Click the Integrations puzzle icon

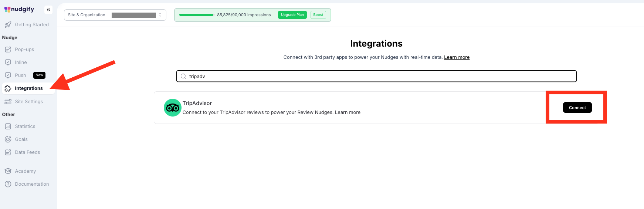tap(8, 88)
